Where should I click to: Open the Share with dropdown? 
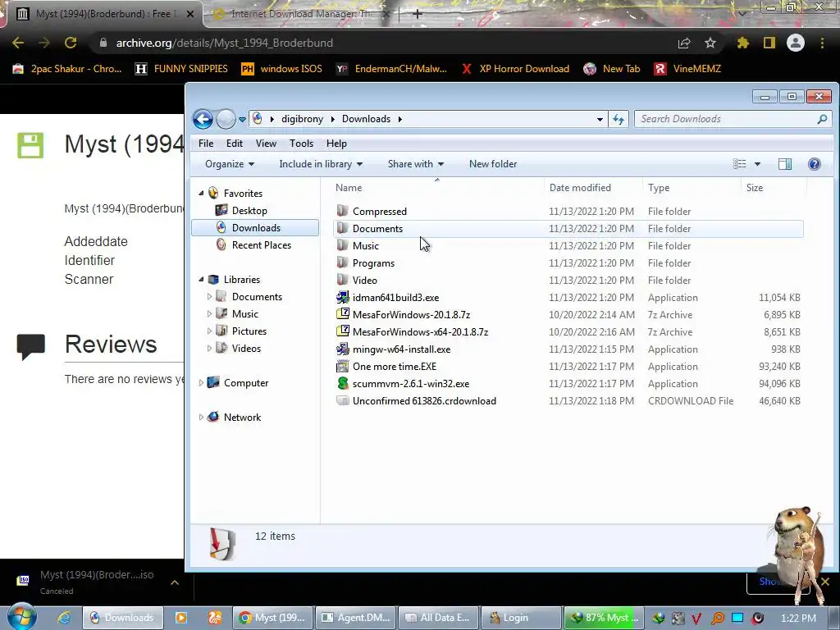click(x=416, y=164)
